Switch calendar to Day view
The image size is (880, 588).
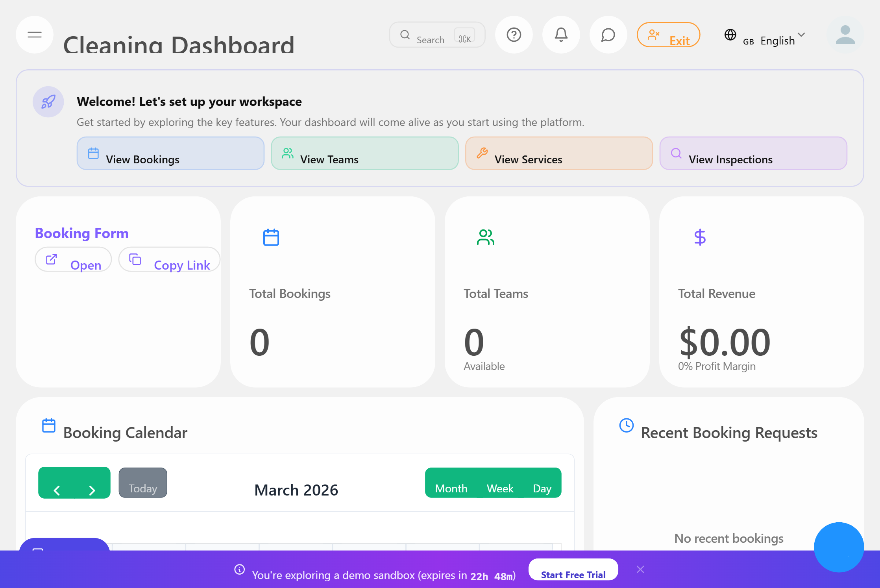pos(542,488)
